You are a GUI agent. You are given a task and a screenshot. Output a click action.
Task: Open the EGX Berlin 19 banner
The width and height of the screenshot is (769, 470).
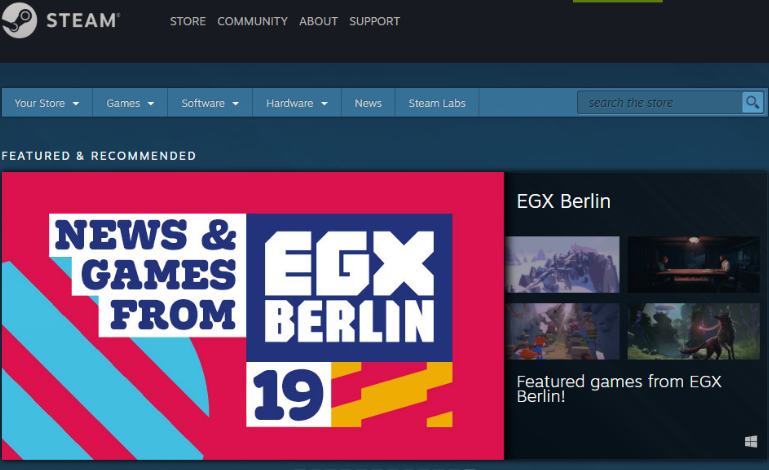pos(253,316)
